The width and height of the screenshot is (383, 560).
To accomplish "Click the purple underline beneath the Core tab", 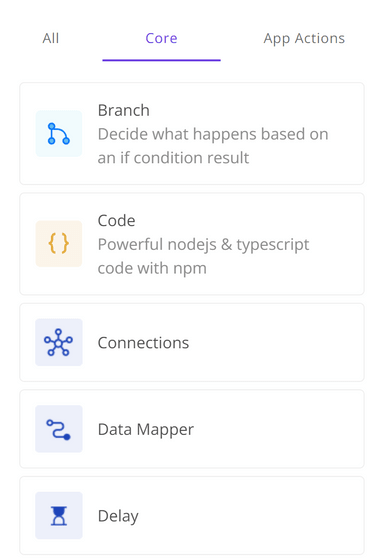I will [x=161, y=60].
